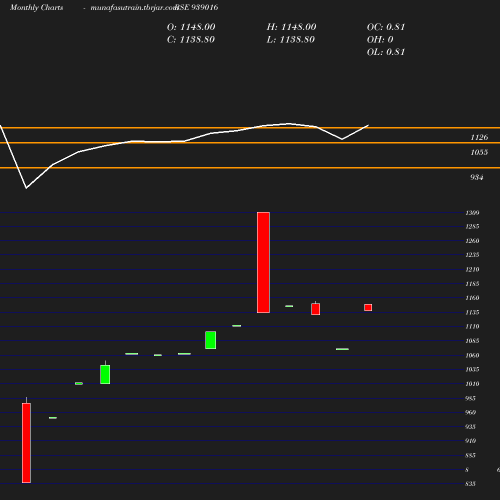This screenshot has width=500, height=500.
Task: Click the 935 price axis label
Action: [x=470, y=427]
